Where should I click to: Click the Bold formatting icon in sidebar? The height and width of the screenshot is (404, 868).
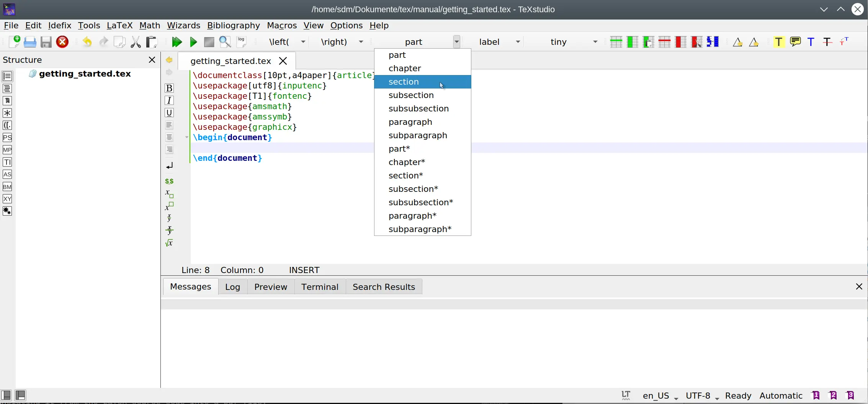coord(169,88)
